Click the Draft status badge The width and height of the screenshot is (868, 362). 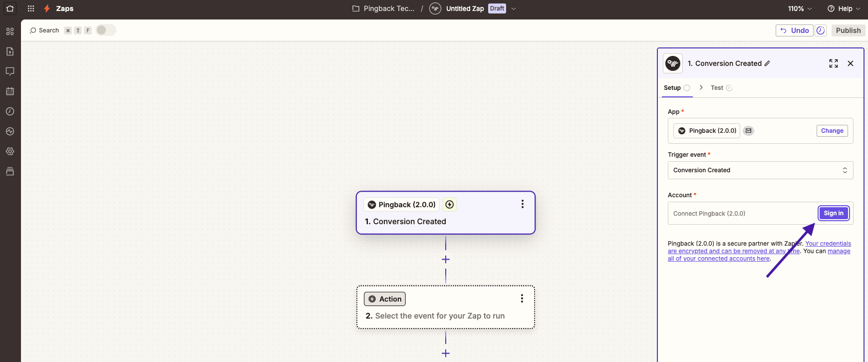pyautogui.click(x=497, y=8)
